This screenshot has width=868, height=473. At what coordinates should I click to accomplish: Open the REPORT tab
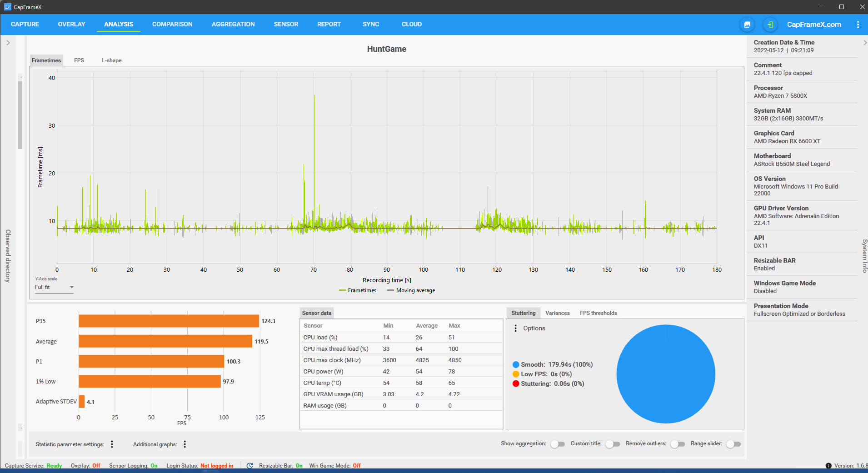point(329,24)
